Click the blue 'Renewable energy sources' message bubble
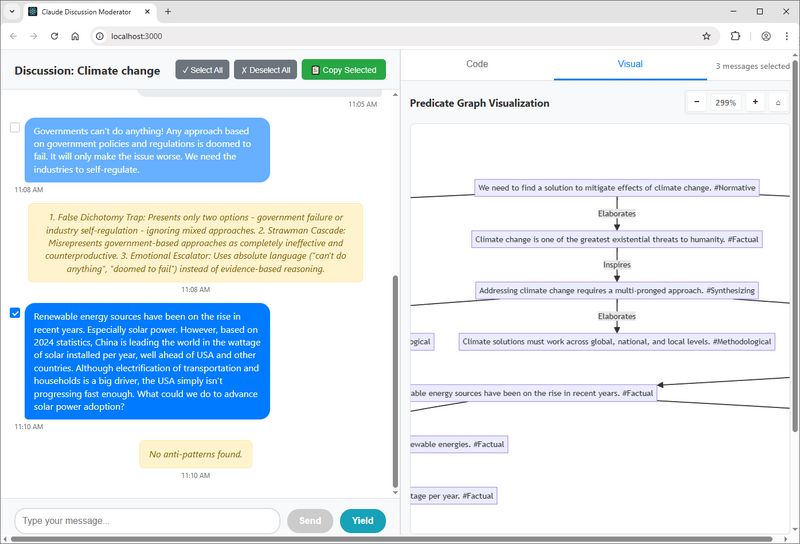 [147, 361]
